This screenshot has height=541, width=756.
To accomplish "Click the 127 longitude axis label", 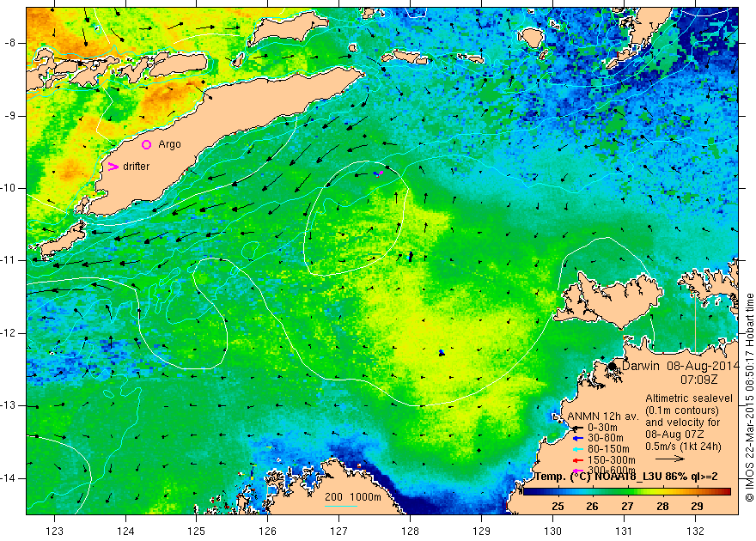I will 339,531.
